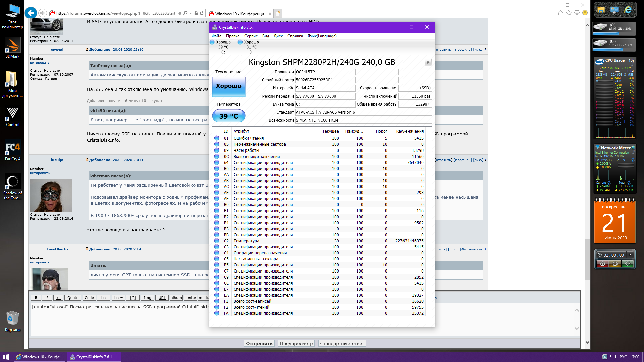Click the Хорошо health status button
This screenshot has width=644, height=362.
pyautogui.click(x=228, y=86)
